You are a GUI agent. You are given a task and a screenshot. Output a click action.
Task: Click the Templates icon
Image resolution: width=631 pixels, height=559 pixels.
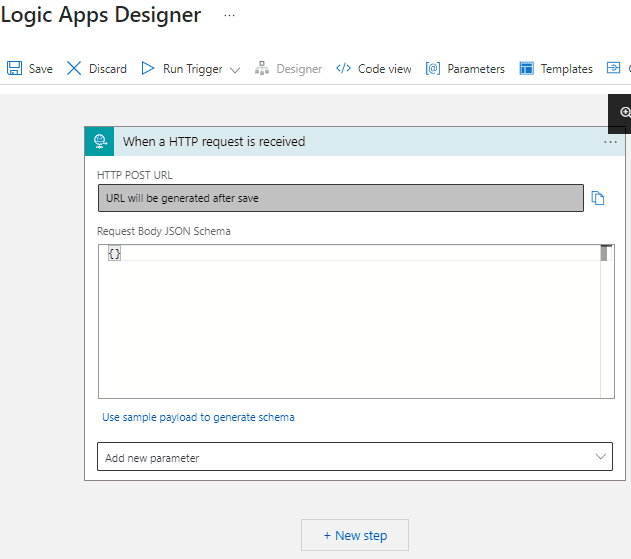(x=526, y=68)
